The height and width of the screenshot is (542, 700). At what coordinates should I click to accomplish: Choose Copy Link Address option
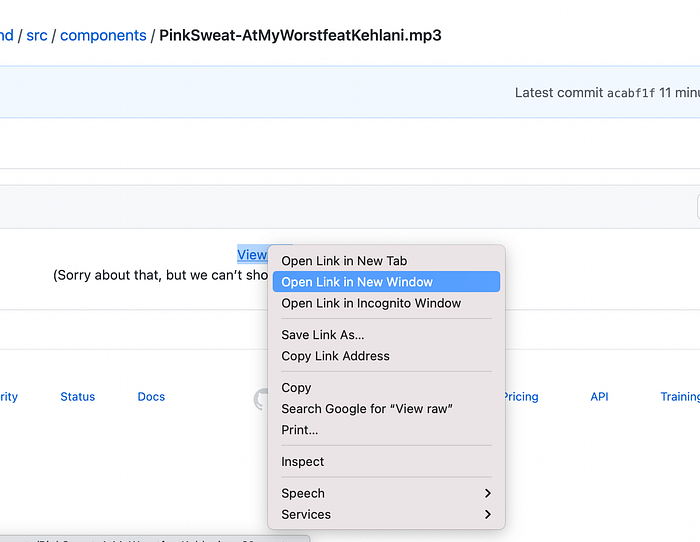click(335, 356)
